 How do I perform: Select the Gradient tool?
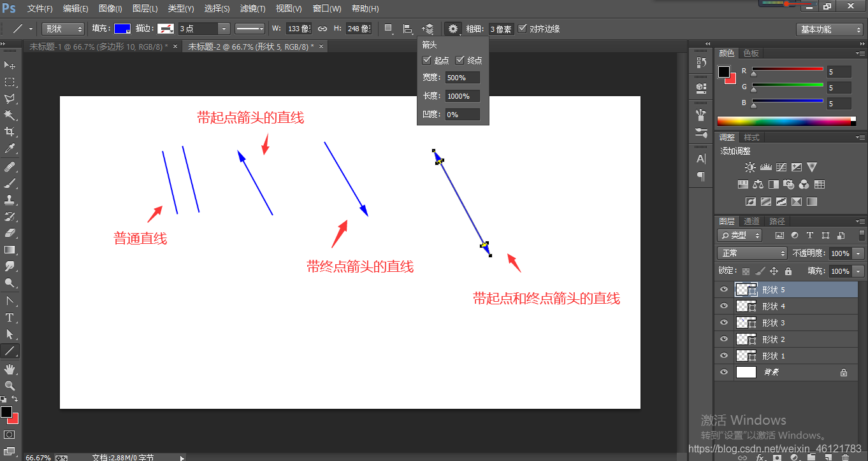tap(10, 250)
